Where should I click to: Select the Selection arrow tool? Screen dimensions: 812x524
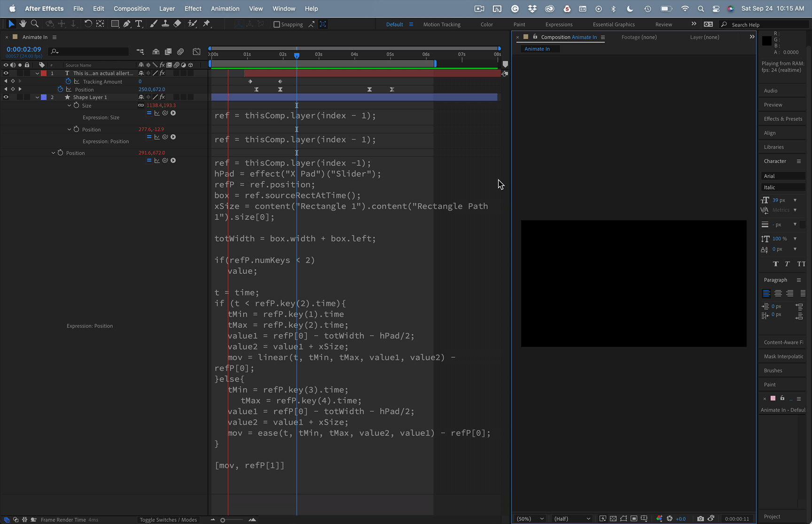click(11, 23)
